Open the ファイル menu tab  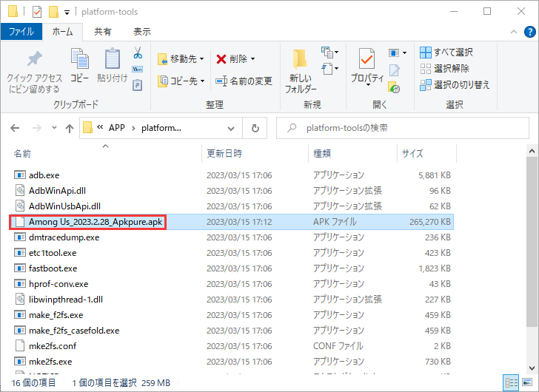21,32
